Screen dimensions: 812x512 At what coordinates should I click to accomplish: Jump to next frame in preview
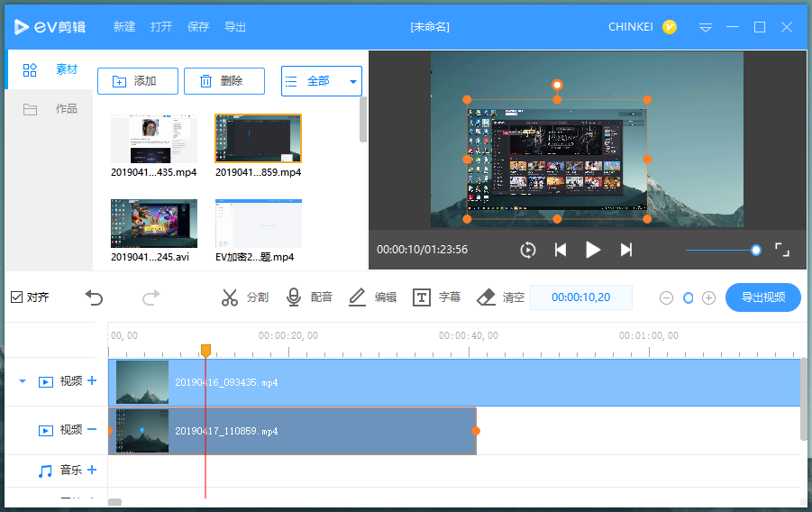tap(626, 250)
